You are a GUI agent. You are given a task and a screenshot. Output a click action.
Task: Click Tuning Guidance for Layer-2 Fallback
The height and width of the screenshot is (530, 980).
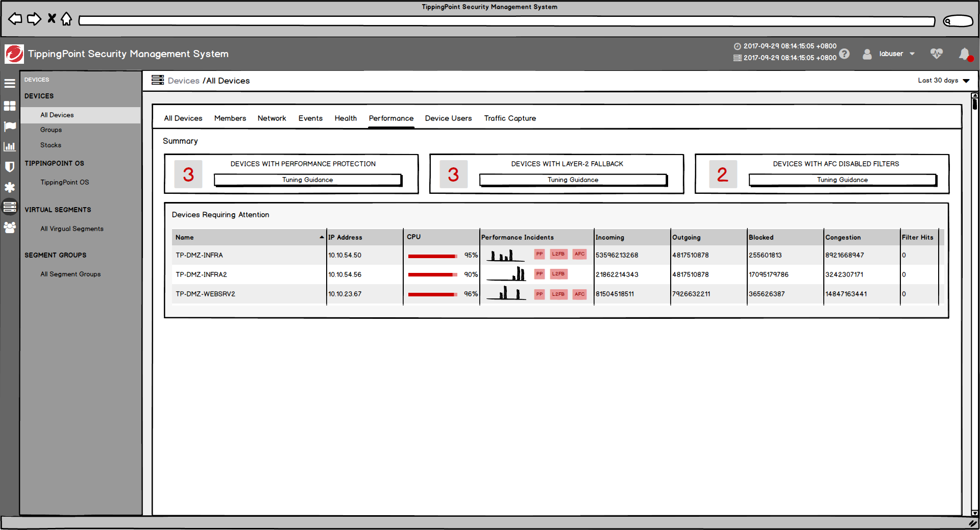[x=573, y=180]
